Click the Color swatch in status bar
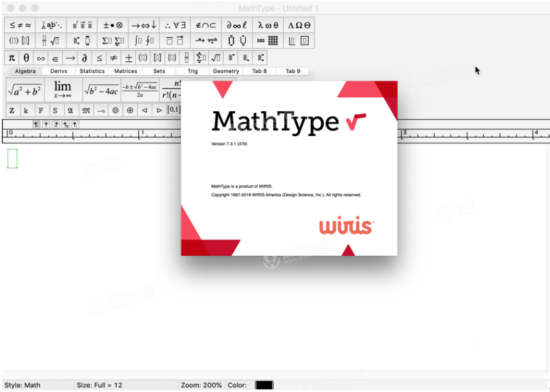 click(264, 385)
